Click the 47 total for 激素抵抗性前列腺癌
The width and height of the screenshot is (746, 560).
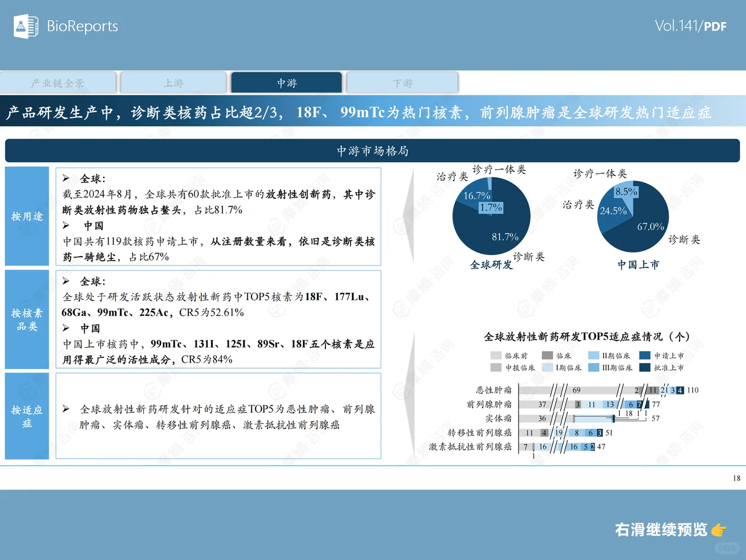coord(601,446)
